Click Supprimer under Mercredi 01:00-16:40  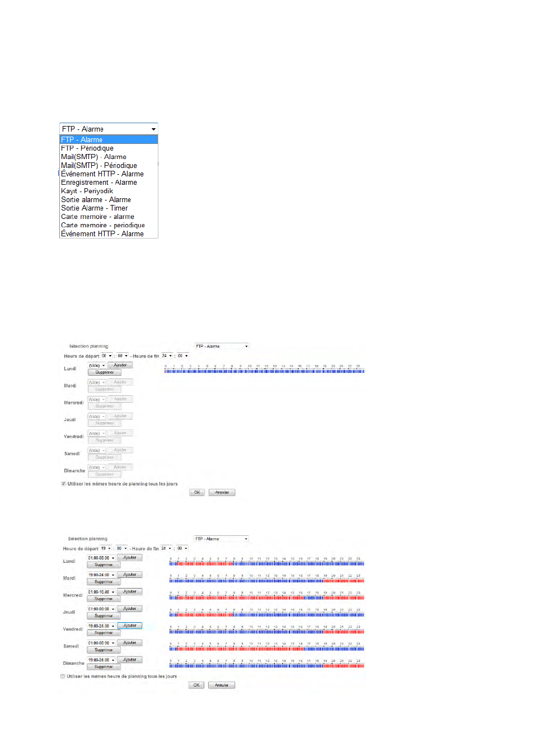coord(104,599)
